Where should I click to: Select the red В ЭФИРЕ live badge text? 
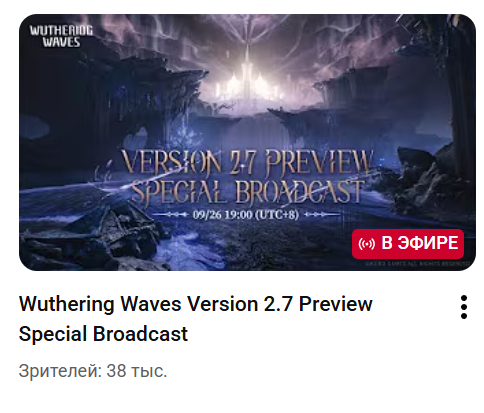[419, 243]
